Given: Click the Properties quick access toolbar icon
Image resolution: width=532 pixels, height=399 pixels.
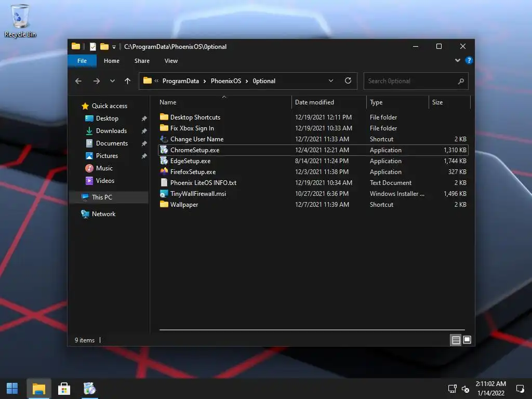Looking at the screenshot, I should (92, 46).
